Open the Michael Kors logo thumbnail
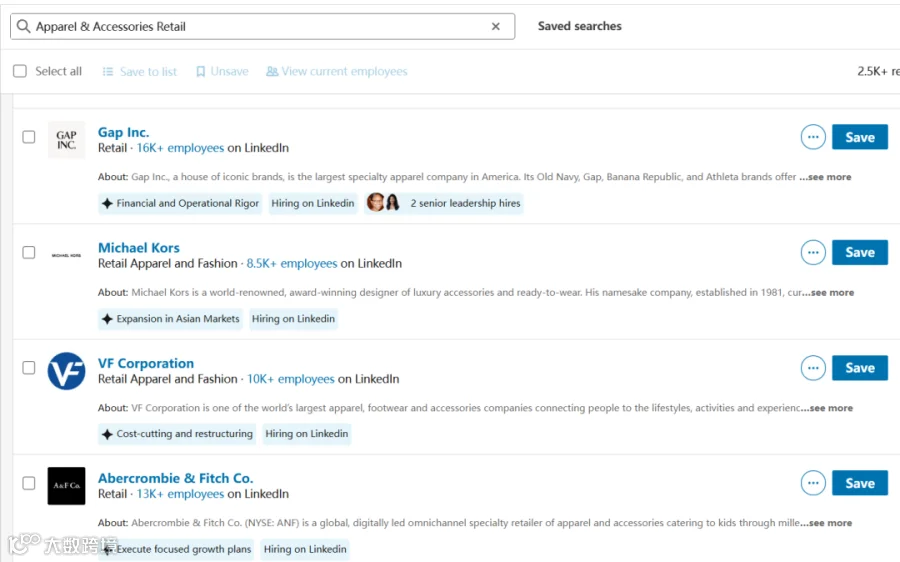 click(67, 255)
